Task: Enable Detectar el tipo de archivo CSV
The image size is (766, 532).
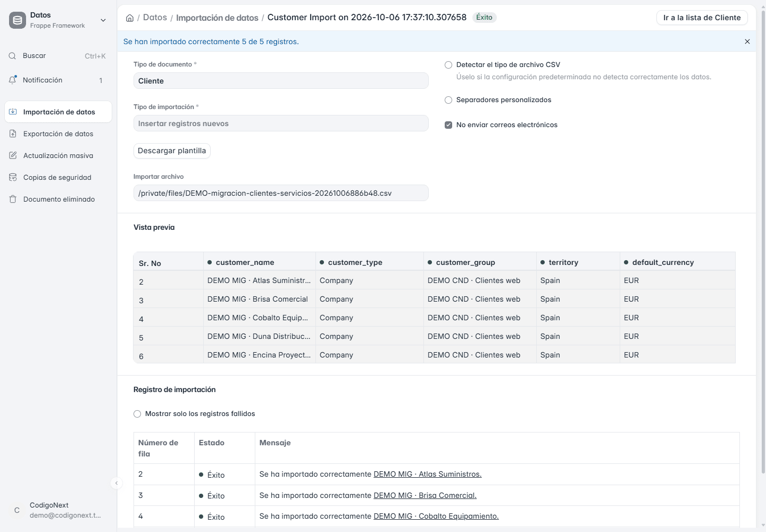Action: pos(448,65)
